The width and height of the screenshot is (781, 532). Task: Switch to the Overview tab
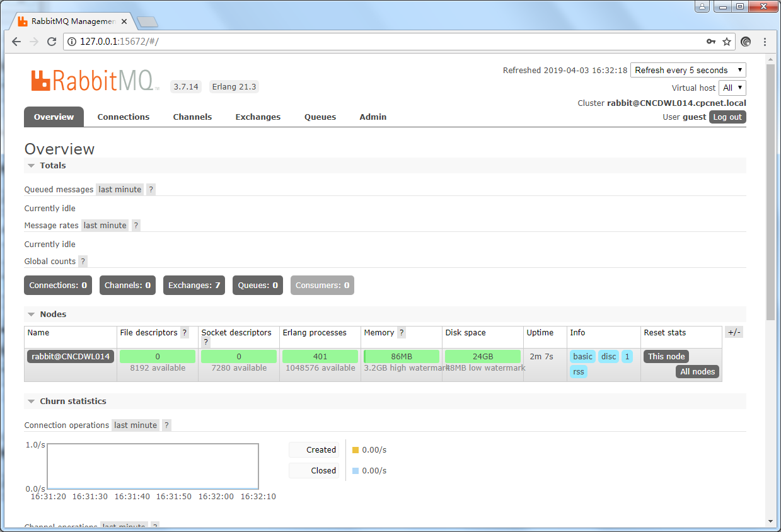pyautogui.click(x=54, y=117)
